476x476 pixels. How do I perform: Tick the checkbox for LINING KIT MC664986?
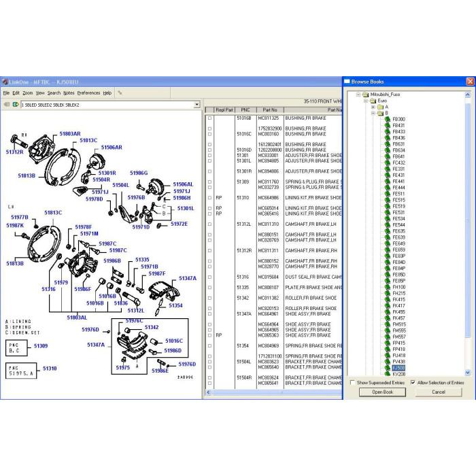click(209, 198)
